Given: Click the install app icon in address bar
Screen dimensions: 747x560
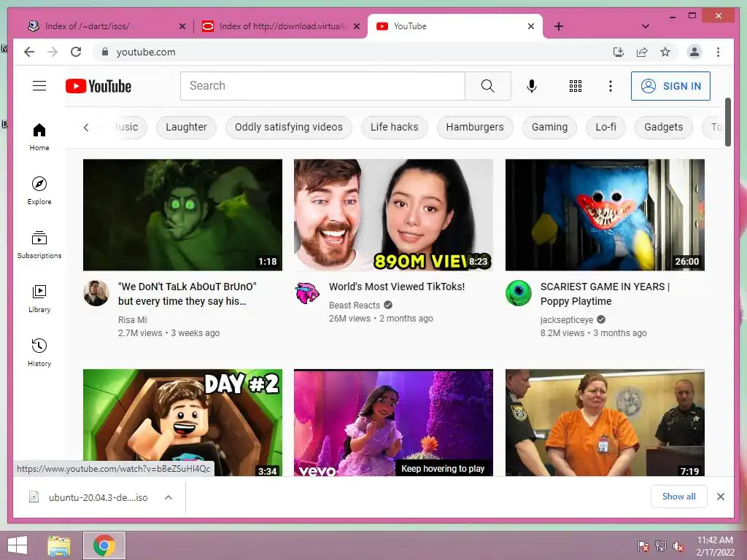Looking at the screenshot, I should click(619, 52).
